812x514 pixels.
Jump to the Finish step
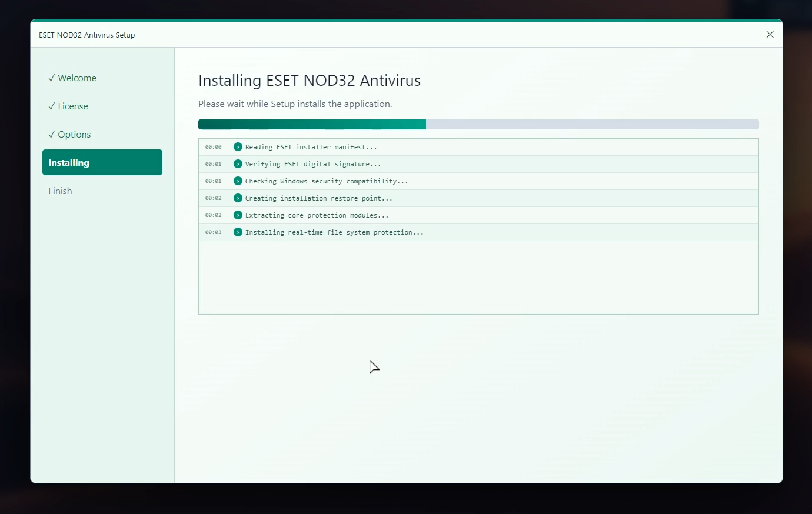[x=102, y=191]
